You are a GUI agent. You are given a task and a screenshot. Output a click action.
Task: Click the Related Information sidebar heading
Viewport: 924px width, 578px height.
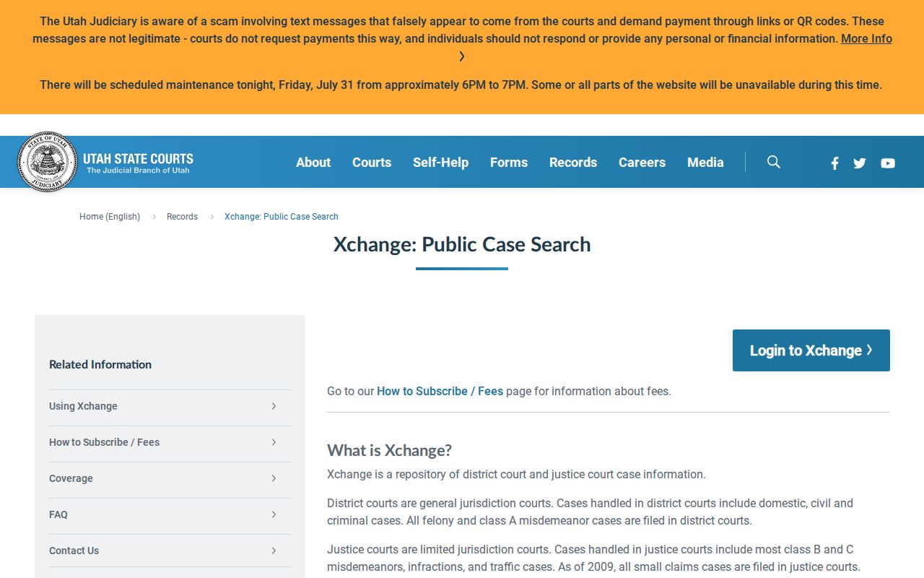click(100, 364)
